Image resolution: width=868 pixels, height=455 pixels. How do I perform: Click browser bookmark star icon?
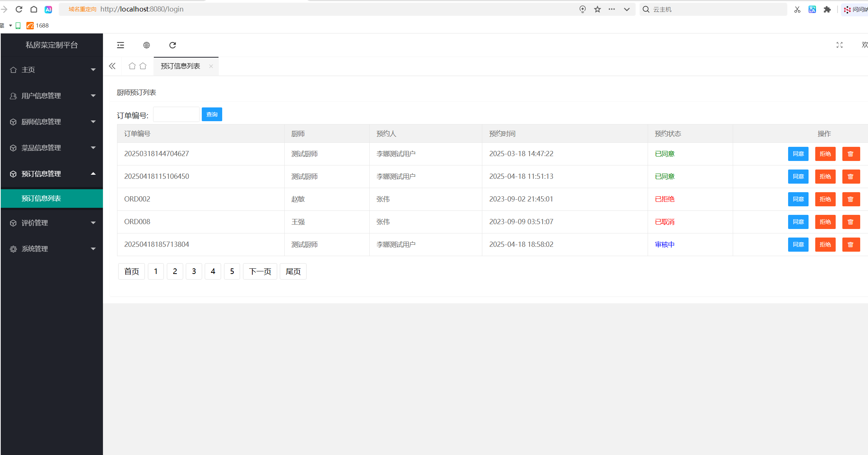pos(597,9)
